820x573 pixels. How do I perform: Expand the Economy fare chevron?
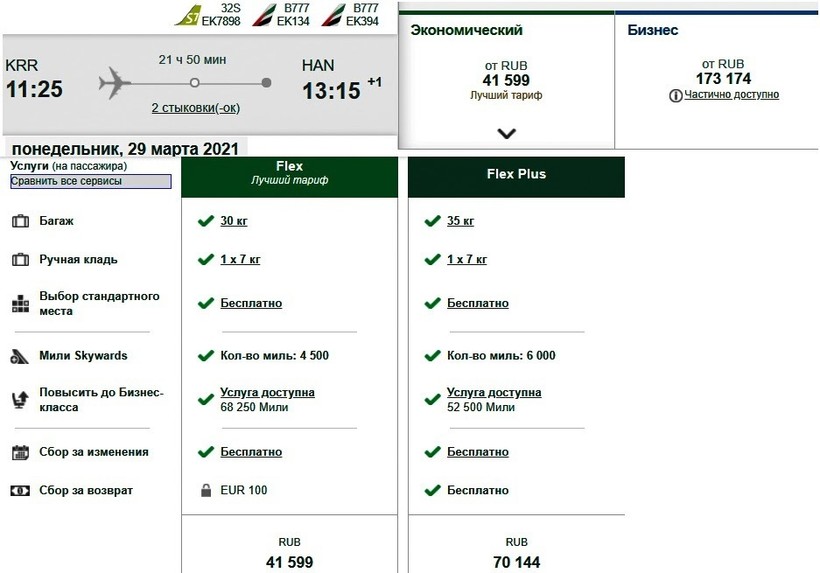506,133
